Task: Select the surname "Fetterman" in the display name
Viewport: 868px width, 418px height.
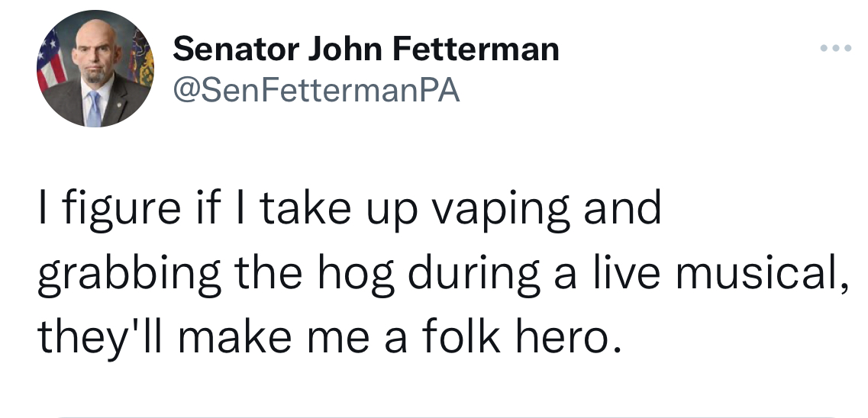Action: pyautogui.click(x=476, y=50)
